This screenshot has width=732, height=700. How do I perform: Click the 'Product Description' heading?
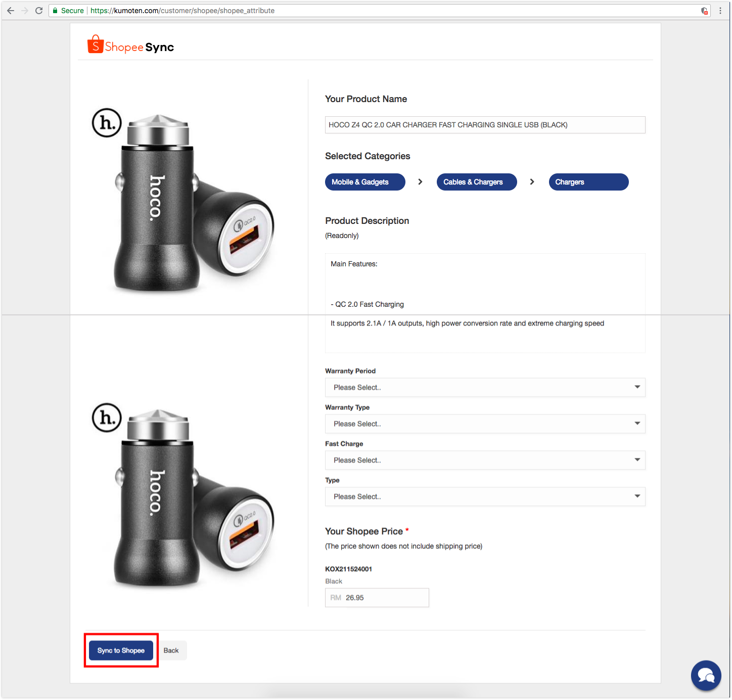point(367,221)
